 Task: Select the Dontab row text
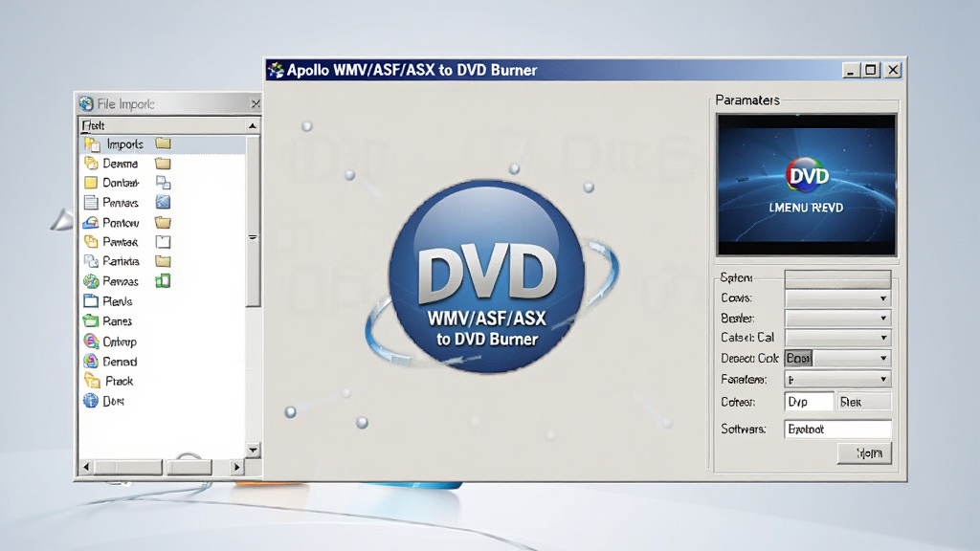pyautogui.click(x=120, y=183)
